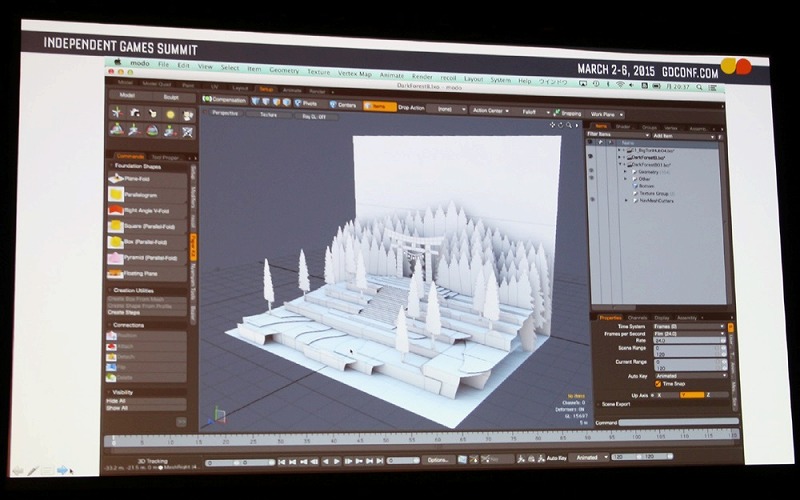Screen dimensions: 800x500
Task: Open the Add Item dropdown
Action: (684, 136)
